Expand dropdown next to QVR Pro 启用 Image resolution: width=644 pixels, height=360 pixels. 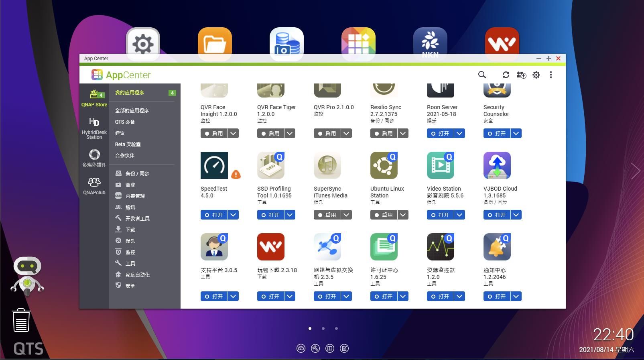[x=346, y=133]
